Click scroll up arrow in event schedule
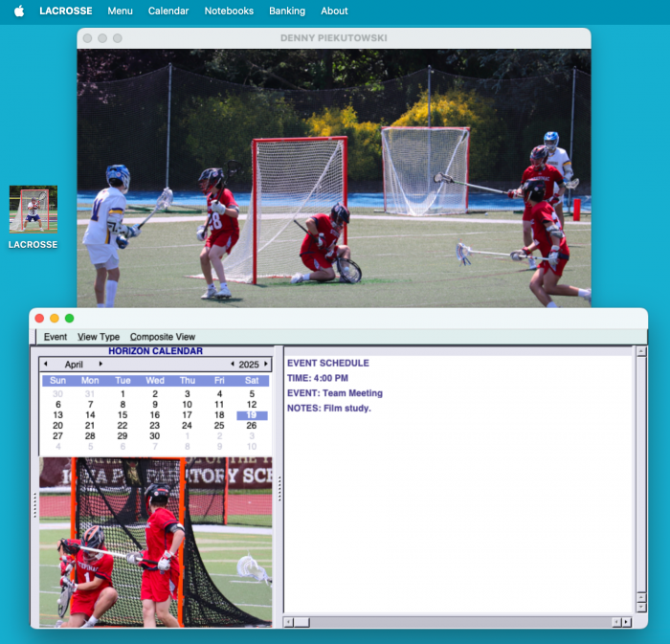 click(x=640, y=352)
